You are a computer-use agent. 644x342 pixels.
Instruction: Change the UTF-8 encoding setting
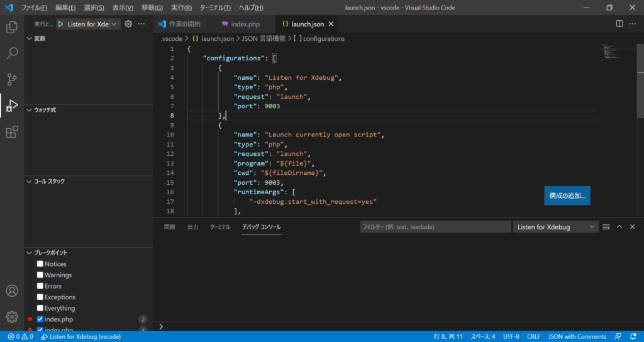(x=511, y=337)
